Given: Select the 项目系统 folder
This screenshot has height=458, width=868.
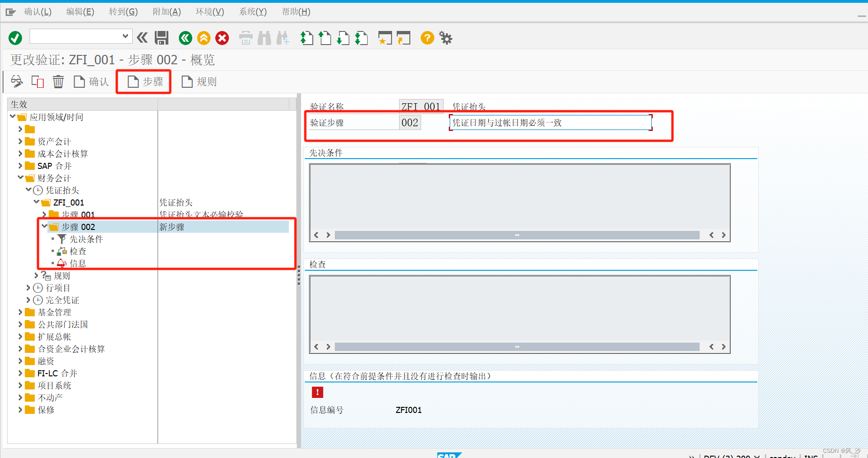Looking at the screenshot, I should (x=54, y=385).
